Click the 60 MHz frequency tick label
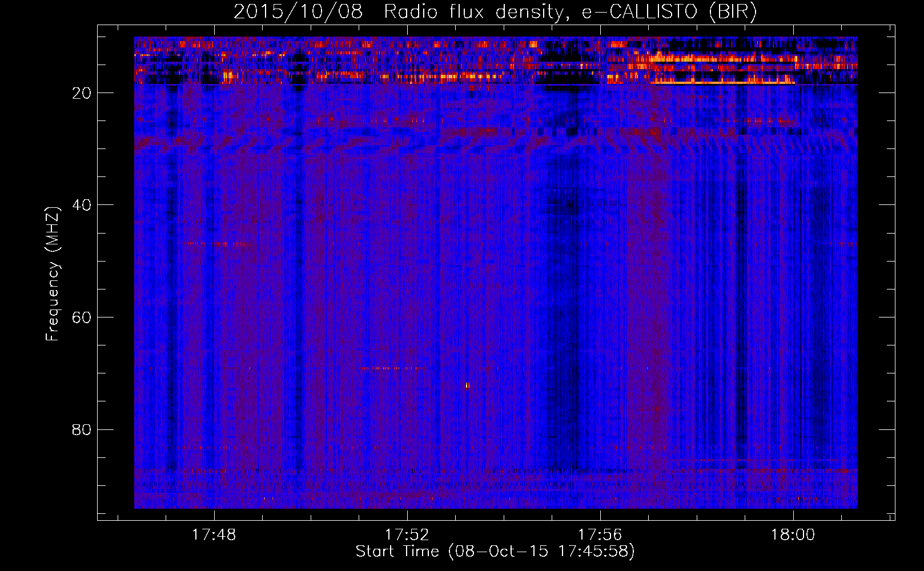Image resolution: width=924 pixels, height=571 pixels. point(82,317)
